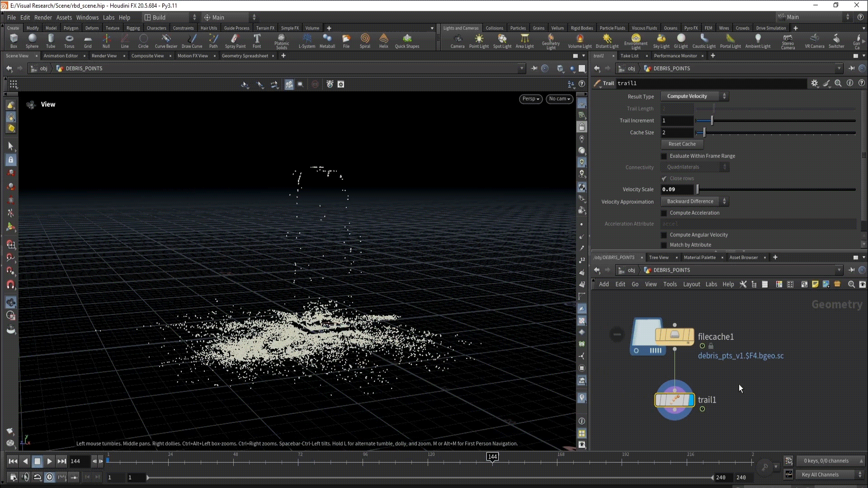Enable Compute Acceleration checkbox
The width and height of the screenshot is (868, 488).
[664, 213]
